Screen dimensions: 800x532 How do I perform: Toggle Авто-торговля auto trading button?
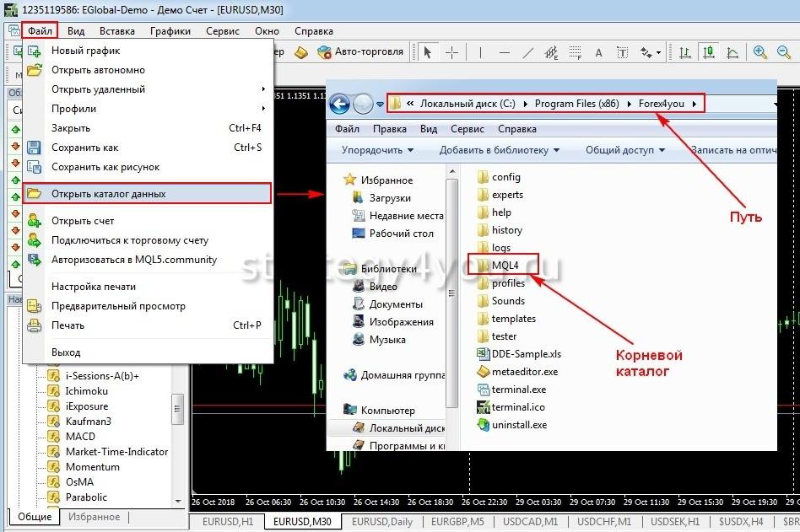pos(360,52)
